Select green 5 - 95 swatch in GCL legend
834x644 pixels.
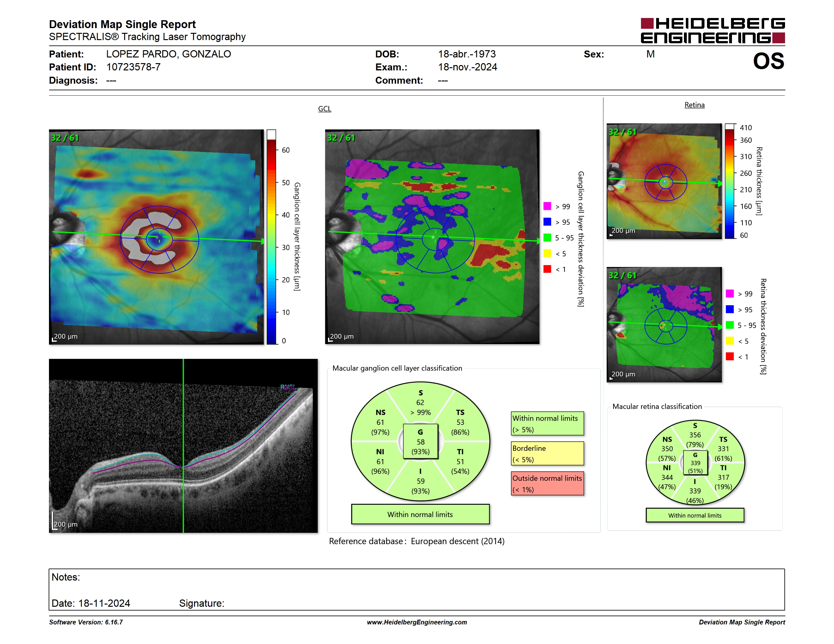547,238
